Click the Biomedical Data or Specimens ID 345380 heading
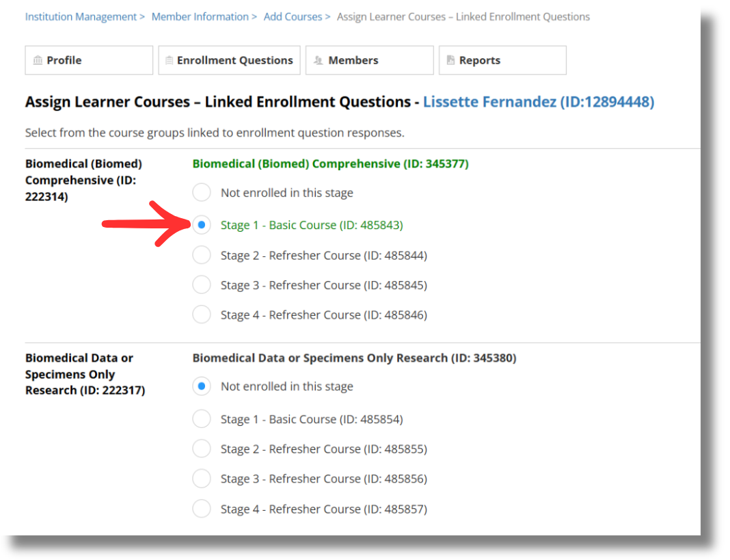The width and height of the screenshot is (730, 560). (x=354, y=358)
